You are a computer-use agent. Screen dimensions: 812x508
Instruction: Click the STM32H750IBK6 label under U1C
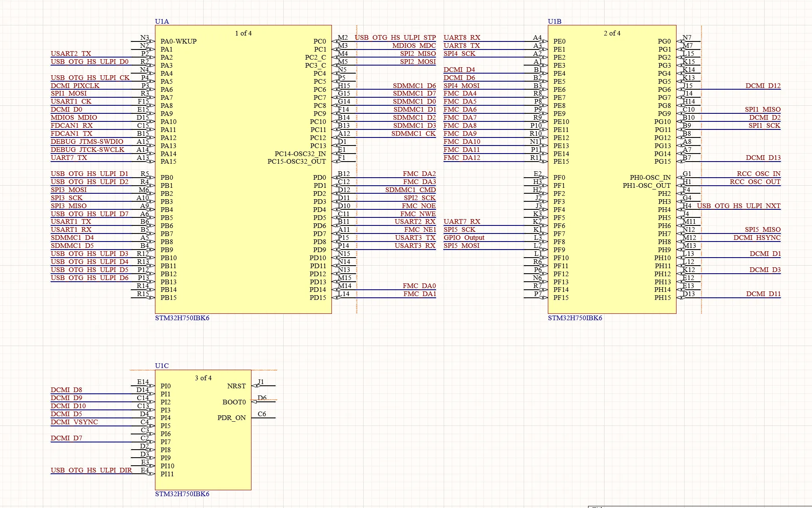pos(182,494)
